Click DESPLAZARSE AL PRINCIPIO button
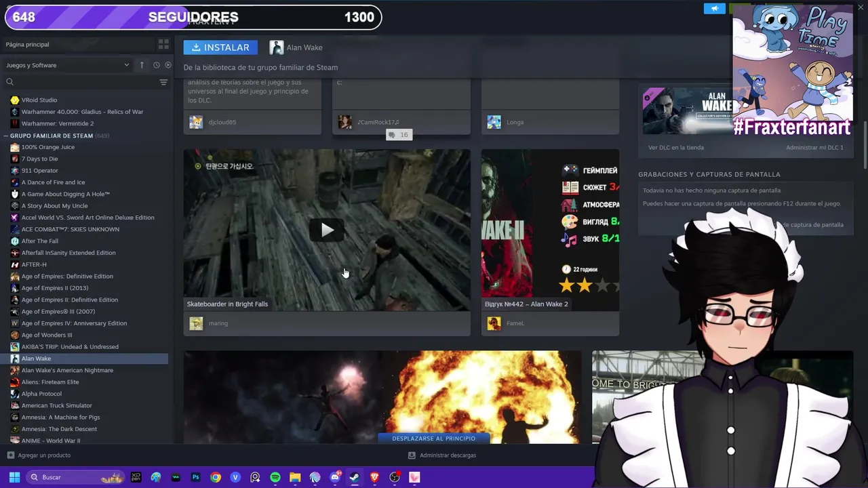Image resolution: width=868 pixels, height=488 pixels. coord(433,439)
